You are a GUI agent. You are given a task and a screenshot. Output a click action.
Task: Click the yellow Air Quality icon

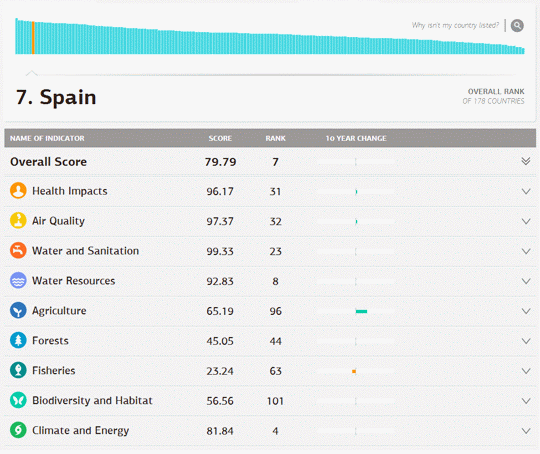(x=18, y=221)
